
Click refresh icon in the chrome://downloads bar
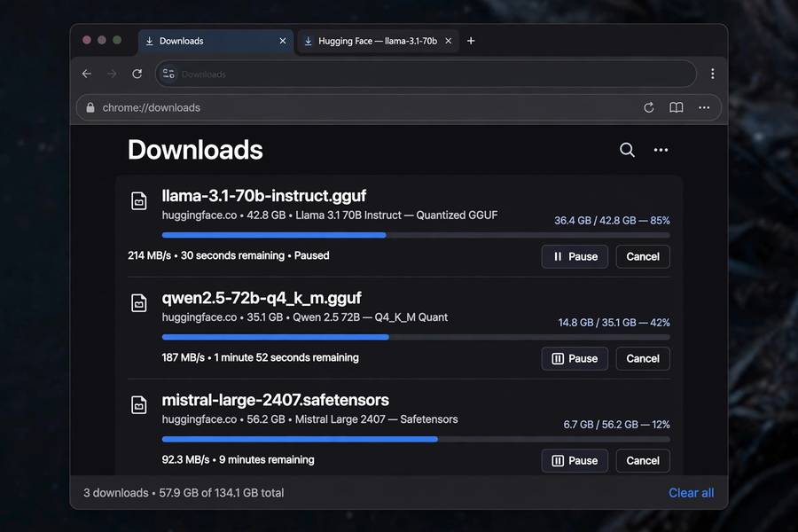tap(648, 107)
